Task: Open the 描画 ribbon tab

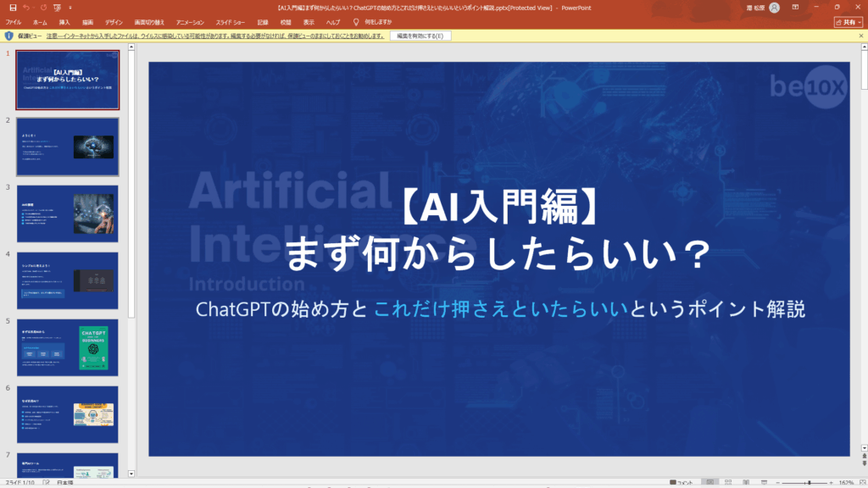Action: point(87,22)
